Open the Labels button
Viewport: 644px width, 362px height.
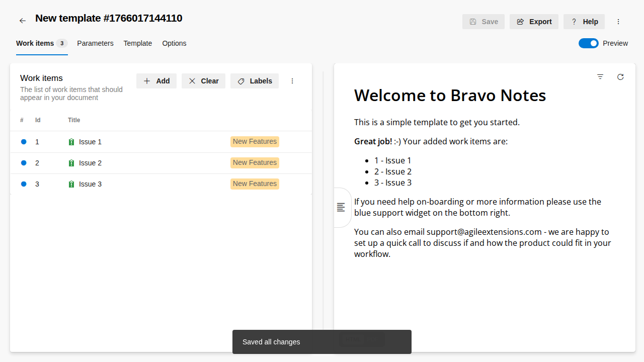click(x=255, y=81)
